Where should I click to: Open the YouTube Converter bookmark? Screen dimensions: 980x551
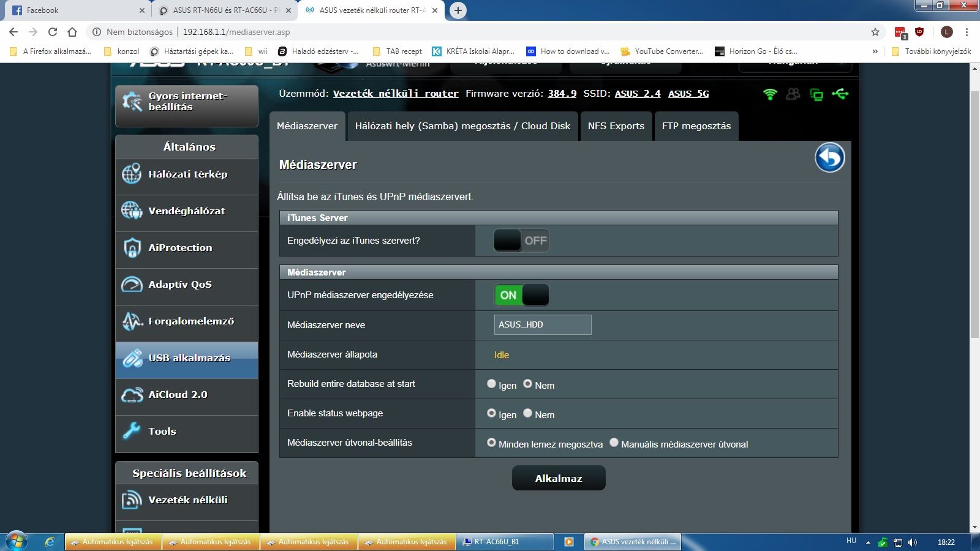point(662,51)
